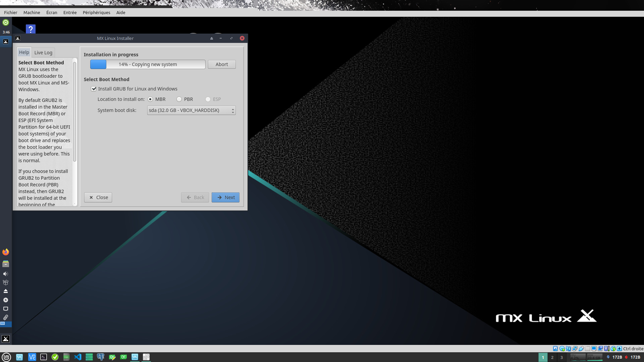Click the blue question mark desktop icon
644x362 pixels.
tap(31, 29)
